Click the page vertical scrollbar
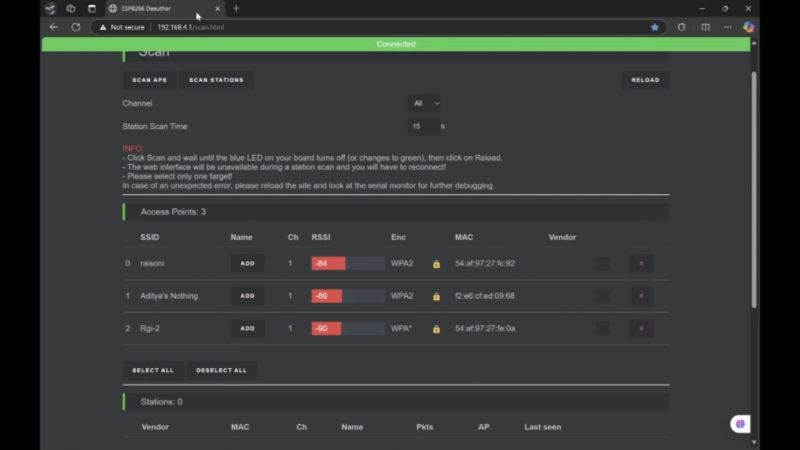 click(754, 189)
